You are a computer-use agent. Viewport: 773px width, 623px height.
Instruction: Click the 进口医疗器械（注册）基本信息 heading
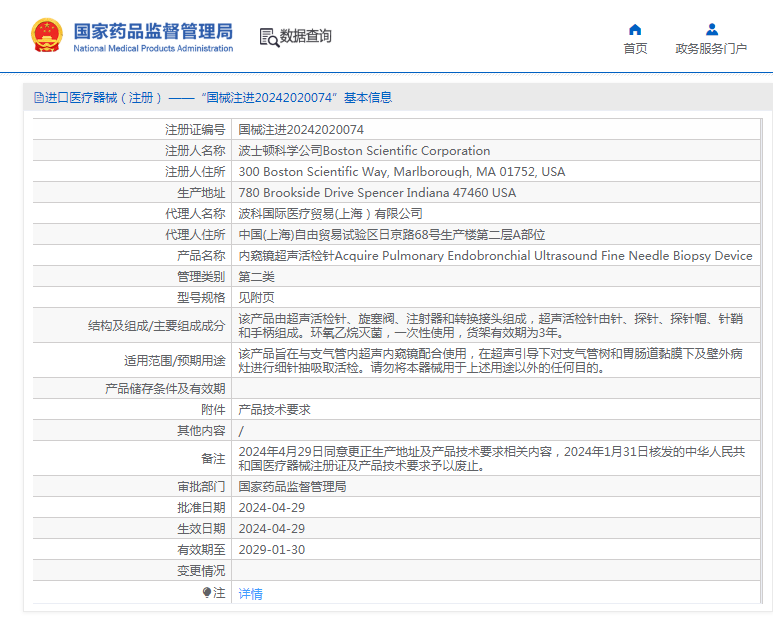pos(213,98)
